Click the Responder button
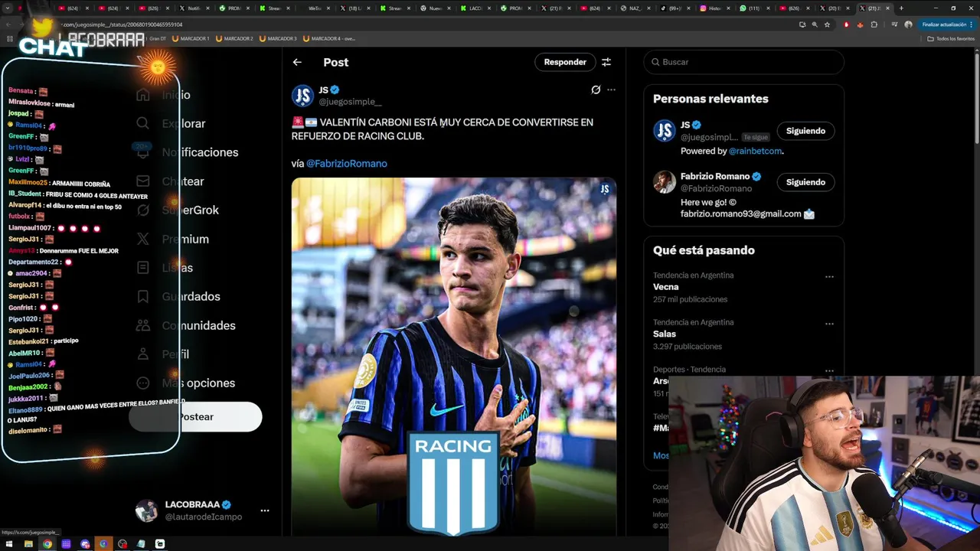 tap(565, 62)
